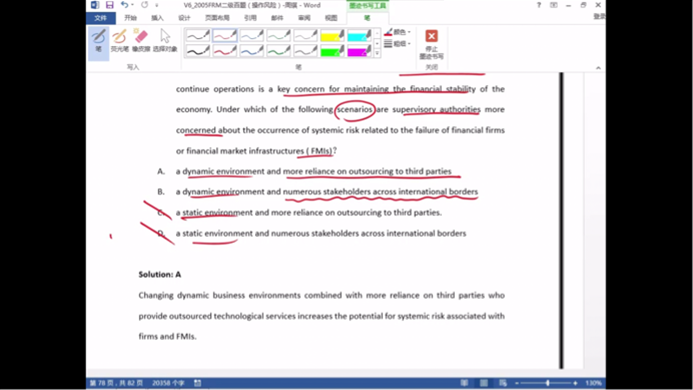
Task: Save the document with floppy icon
Action: (x=109, y=5)
